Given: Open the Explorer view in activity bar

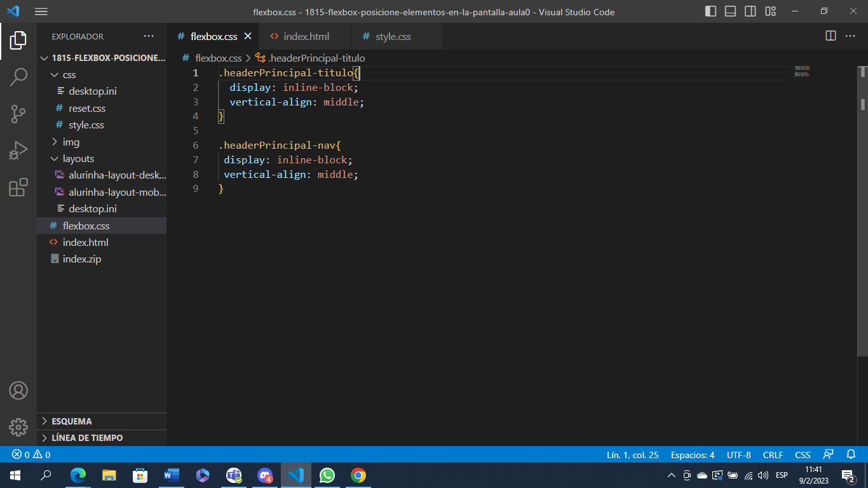Looking at the screenshot, I should pos(18,41).
